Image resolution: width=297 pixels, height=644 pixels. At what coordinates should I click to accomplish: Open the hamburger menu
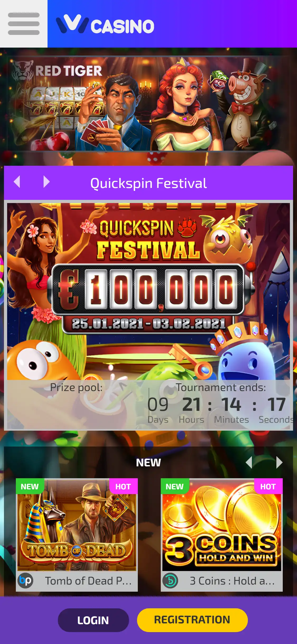click(24, 24)
